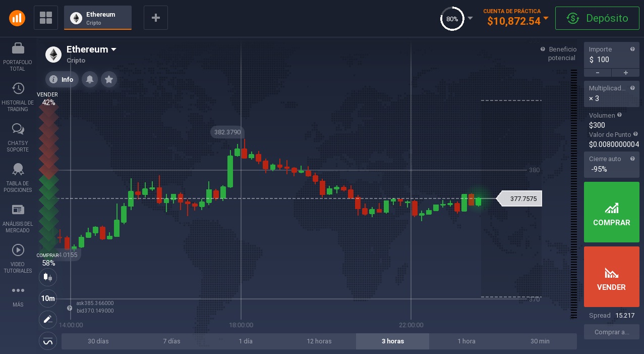Click the 80% circular progress indicator
The height and width of the screenshot is (354, 644).
click(452, 19)
